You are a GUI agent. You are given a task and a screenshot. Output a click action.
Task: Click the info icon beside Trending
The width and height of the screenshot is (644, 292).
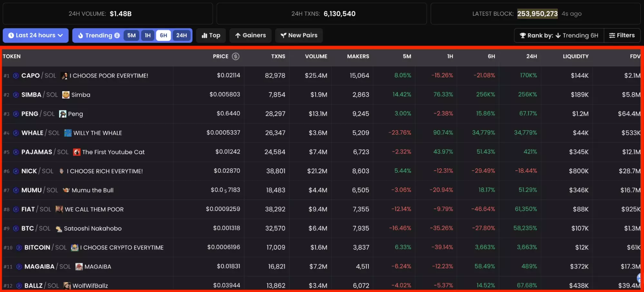pos(117,35)
